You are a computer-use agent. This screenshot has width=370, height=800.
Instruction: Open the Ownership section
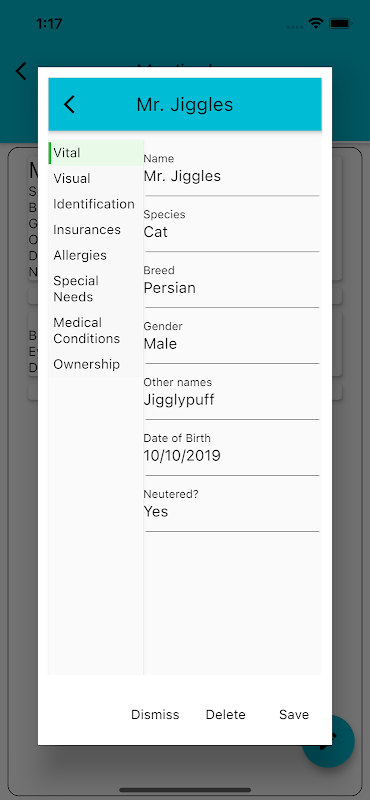(96, 364)
